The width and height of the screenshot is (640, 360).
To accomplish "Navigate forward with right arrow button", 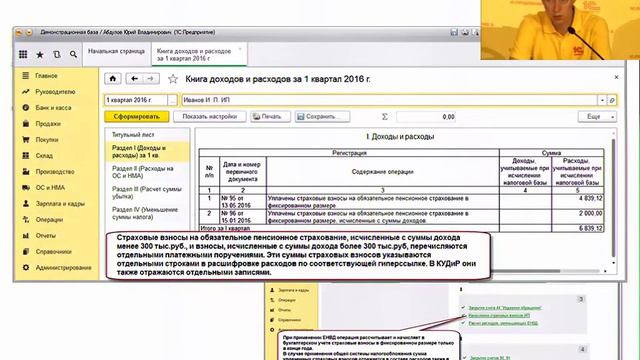I will (x=151, y=79).
